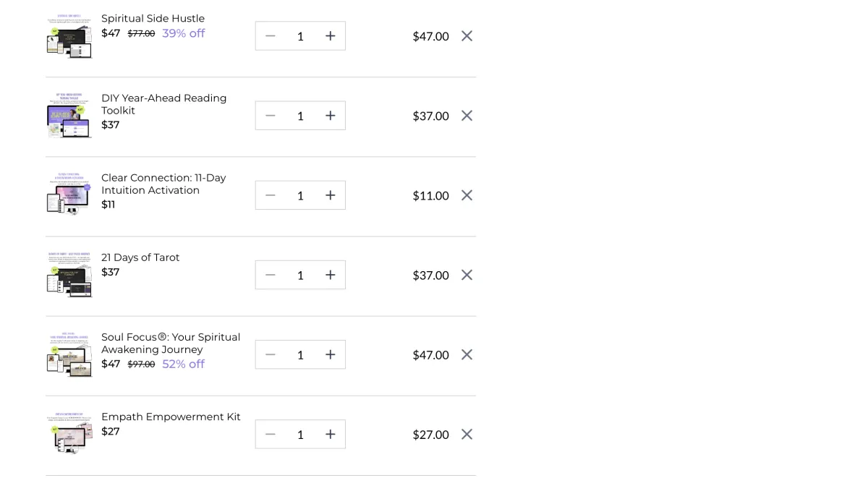
Task: Decrease Soul Focus quantity
Action: [271, 354]
